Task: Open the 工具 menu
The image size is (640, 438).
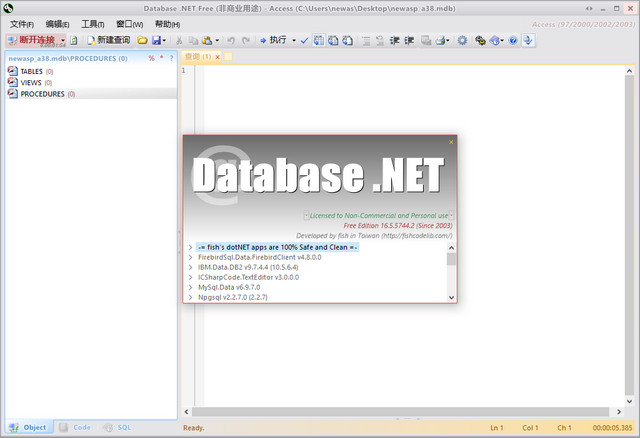Action: tap(92, 23)
